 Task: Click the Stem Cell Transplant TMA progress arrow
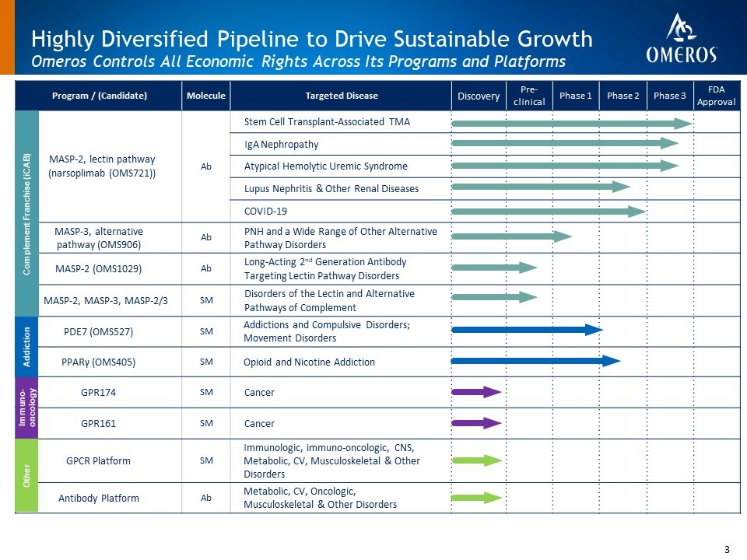click(x=572, y=124)
